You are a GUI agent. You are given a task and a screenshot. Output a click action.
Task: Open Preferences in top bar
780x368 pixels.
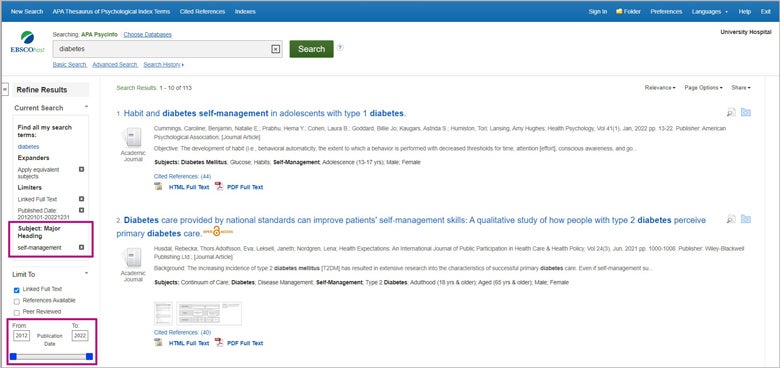point(666,11)
